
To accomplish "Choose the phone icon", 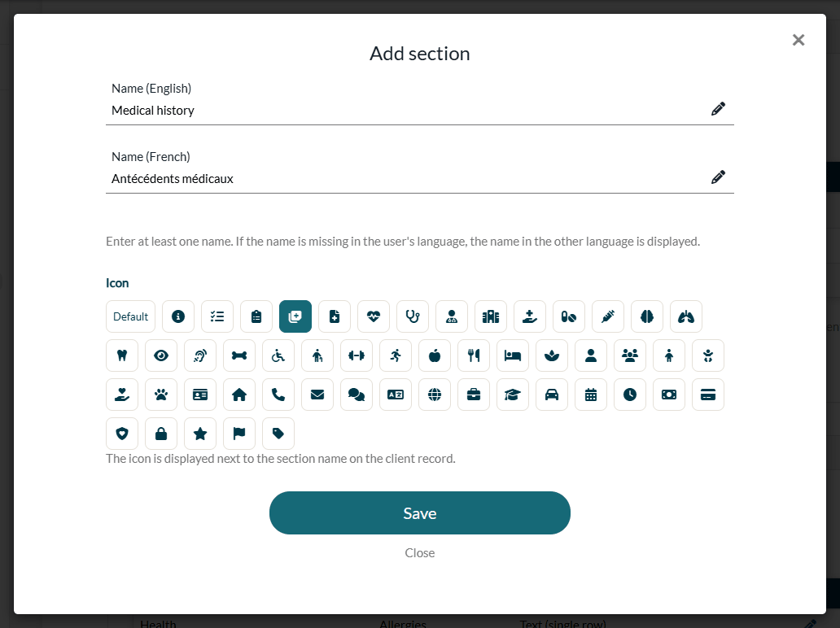I will pos(278,395).
